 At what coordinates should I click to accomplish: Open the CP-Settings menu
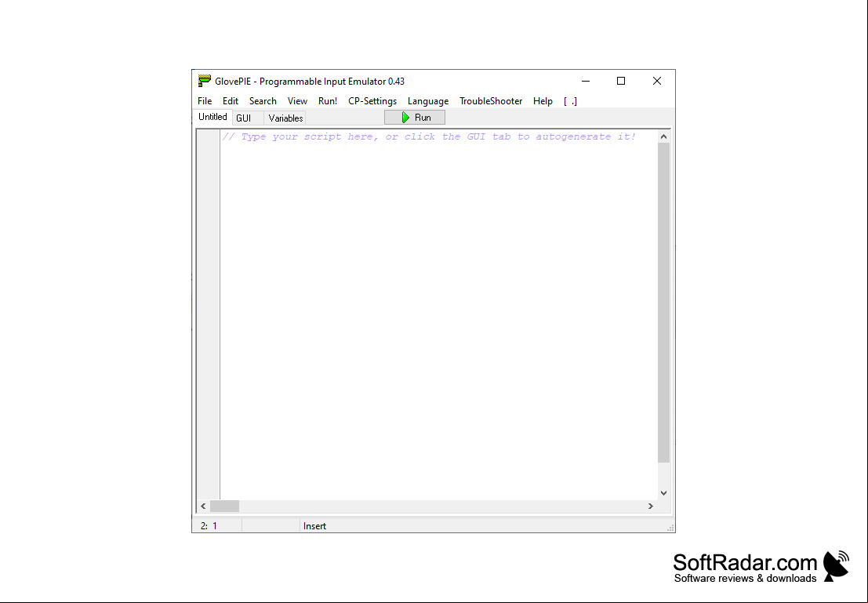(372, 101)
